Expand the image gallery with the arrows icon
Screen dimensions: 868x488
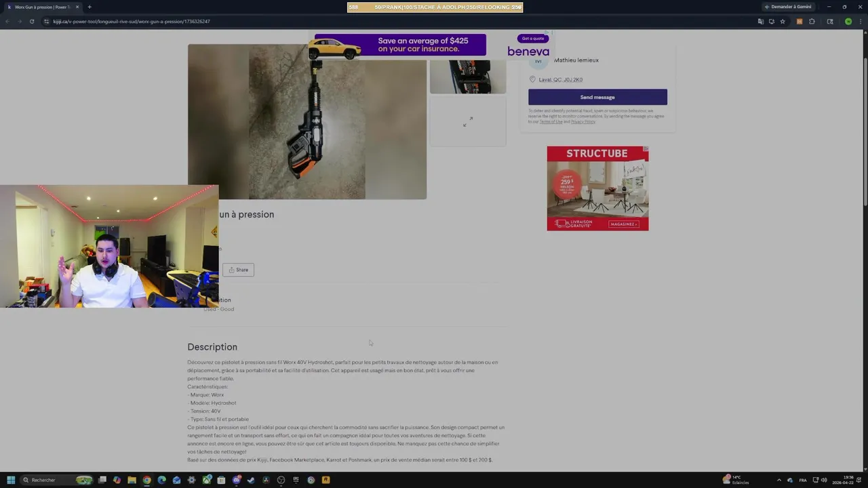click(x=468, y=121)
